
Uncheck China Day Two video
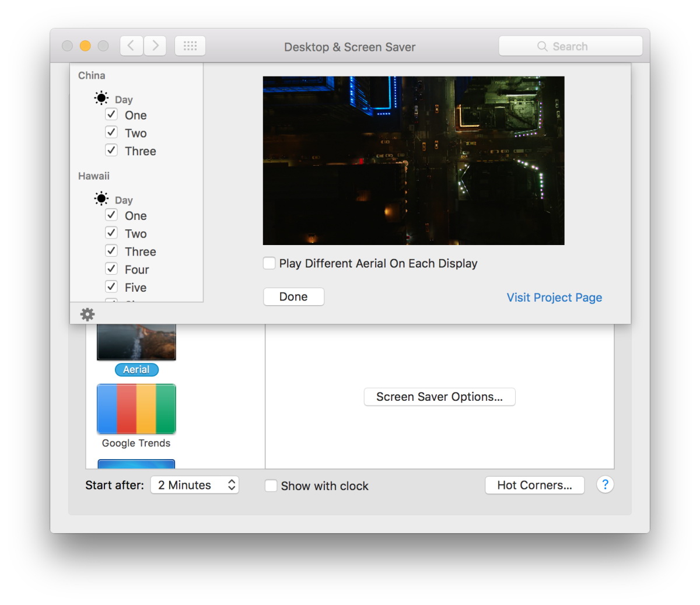tap(111, 132)
